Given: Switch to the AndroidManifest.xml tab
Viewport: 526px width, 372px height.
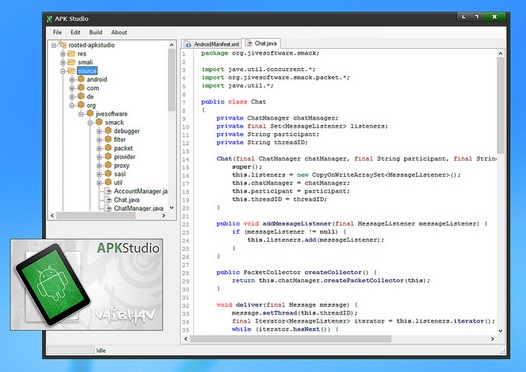Looking at the screenshot, I should (x=212, y=44).
